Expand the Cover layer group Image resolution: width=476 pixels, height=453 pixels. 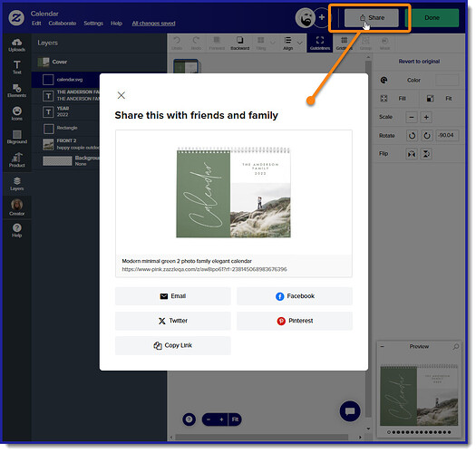coord(59,62)
